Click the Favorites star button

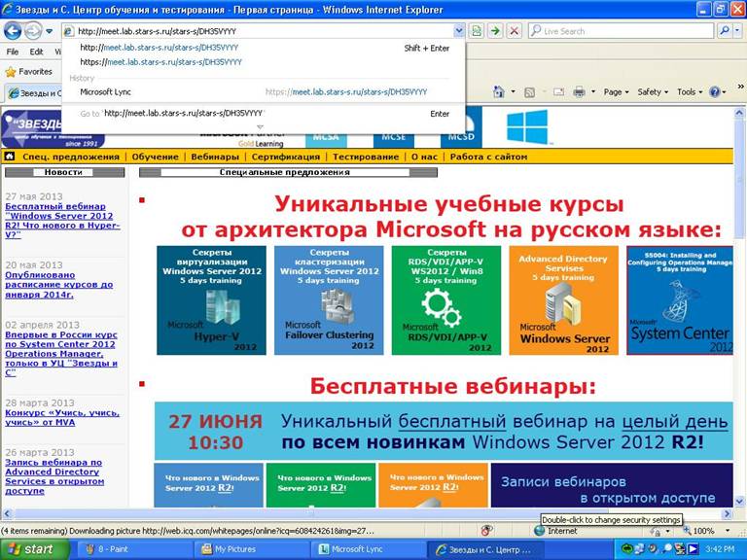pos(28,72)
